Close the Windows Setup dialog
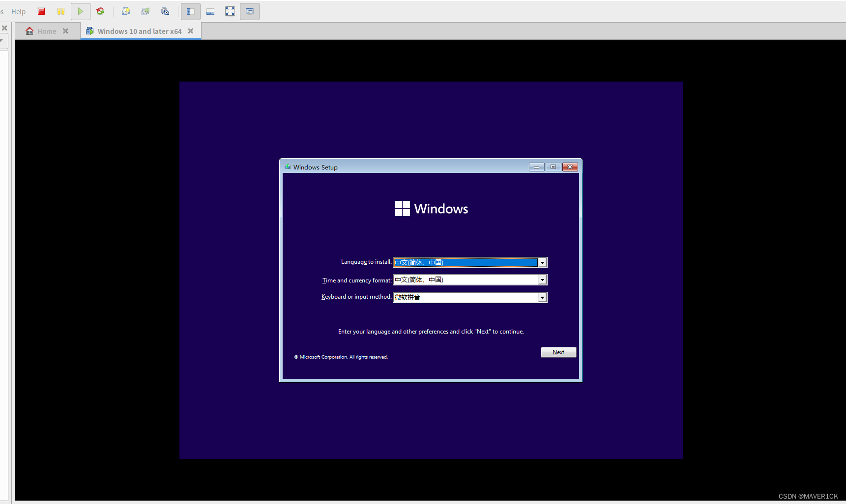This screenshot has height=504, width=846. tap(570, 167)
